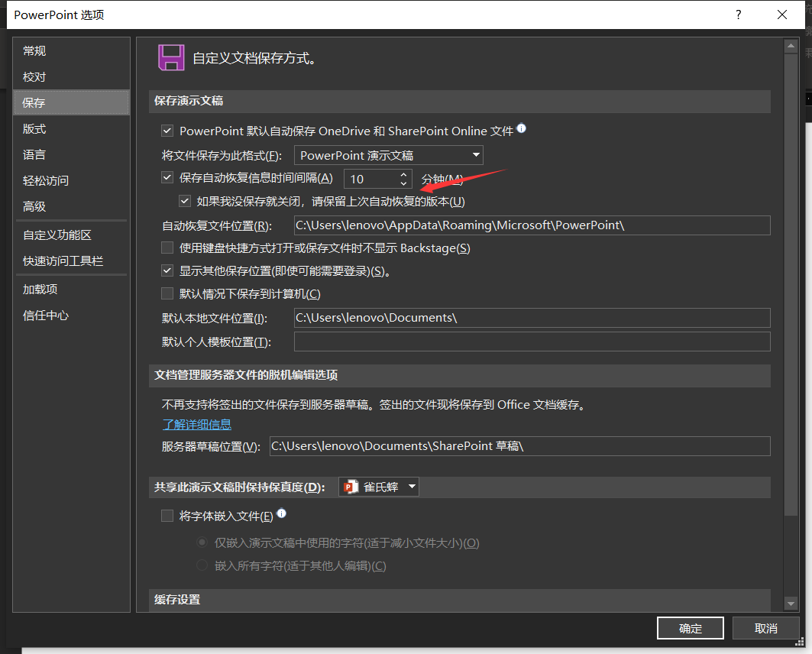Select the 保存 category
The height and width of the screenshot is (654, 812).
pos(71,102)
